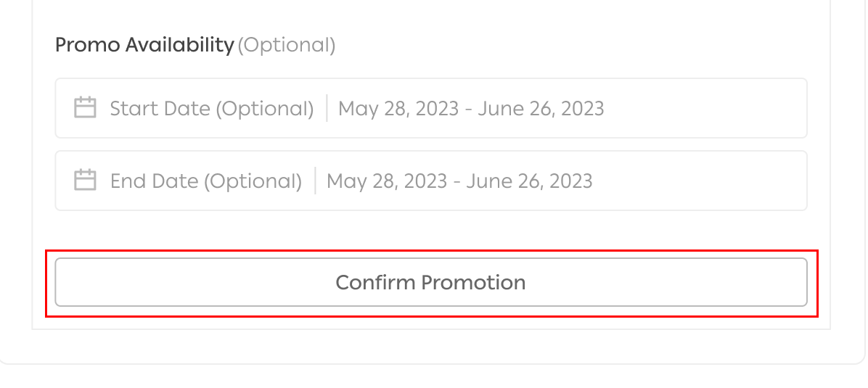This screenshot has height=388, width=868.
Task: Click the End Date (Optional) label
Action: (x=205, y=181)
